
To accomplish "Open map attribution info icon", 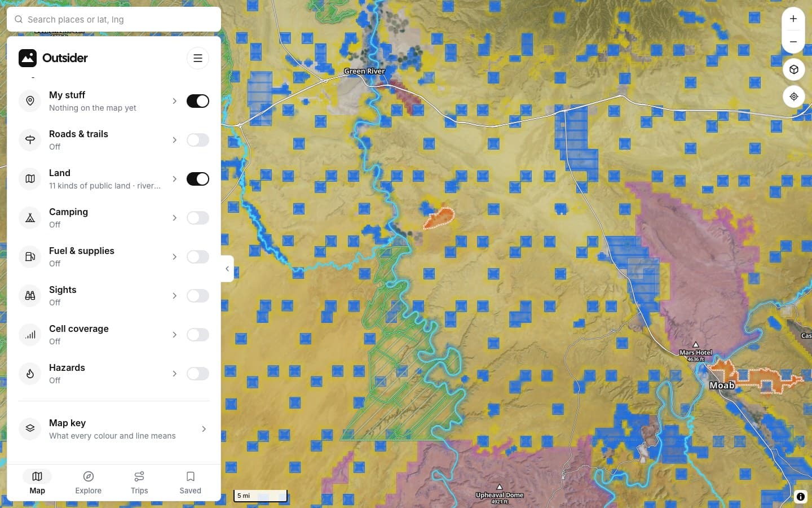I will coord(801,497).
